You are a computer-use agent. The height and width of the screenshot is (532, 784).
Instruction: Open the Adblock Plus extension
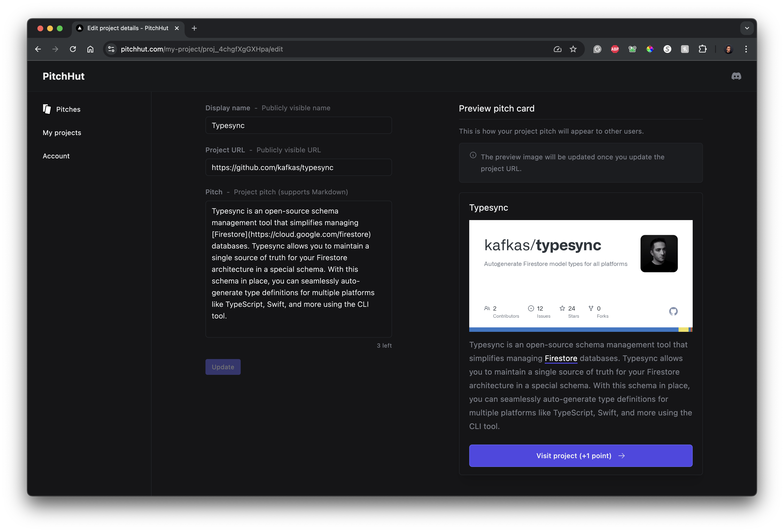pos(615,49)
